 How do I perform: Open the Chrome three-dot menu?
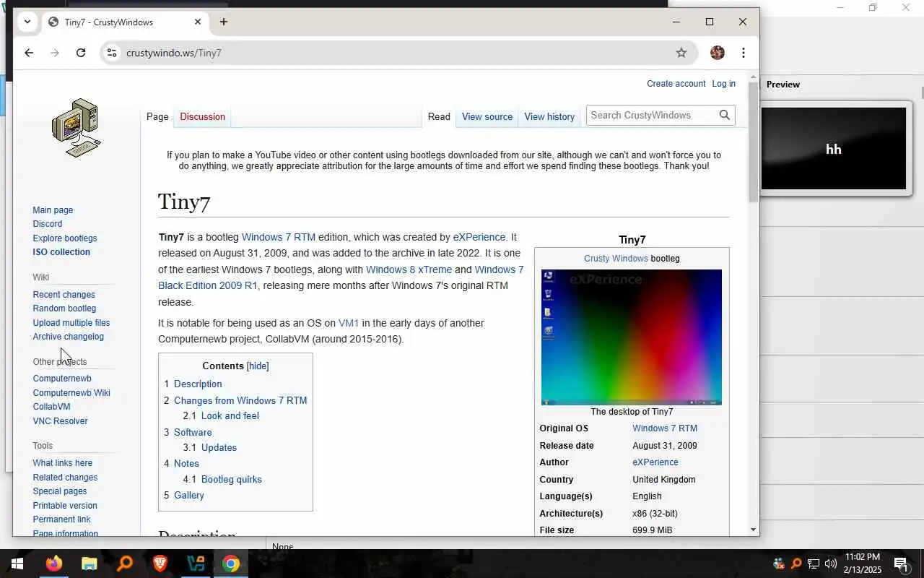click(743, 53)
